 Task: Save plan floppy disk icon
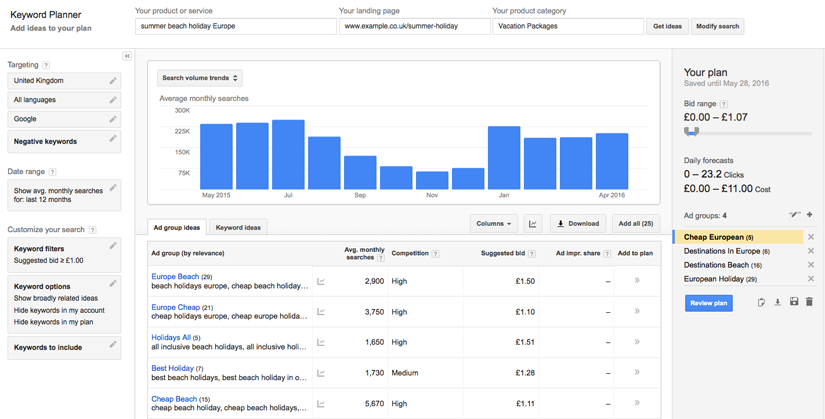[794, 302]
